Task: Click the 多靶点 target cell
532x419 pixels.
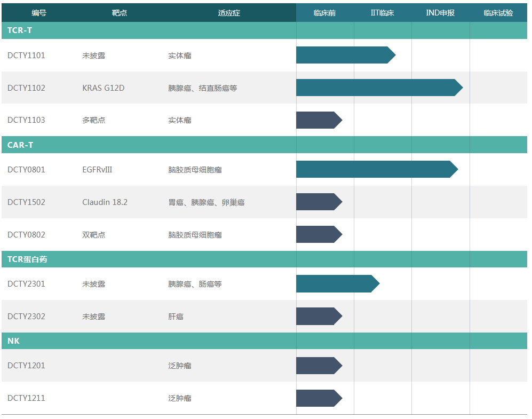Action: click(93, 120)
